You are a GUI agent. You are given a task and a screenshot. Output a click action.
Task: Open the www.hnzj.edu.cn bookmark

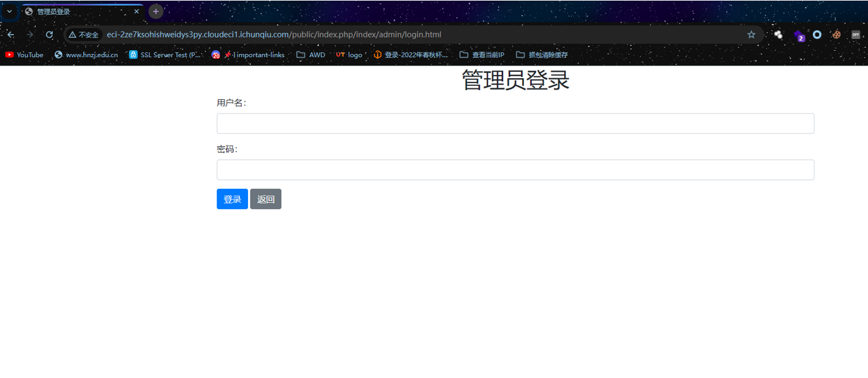(x=86, y=55)
